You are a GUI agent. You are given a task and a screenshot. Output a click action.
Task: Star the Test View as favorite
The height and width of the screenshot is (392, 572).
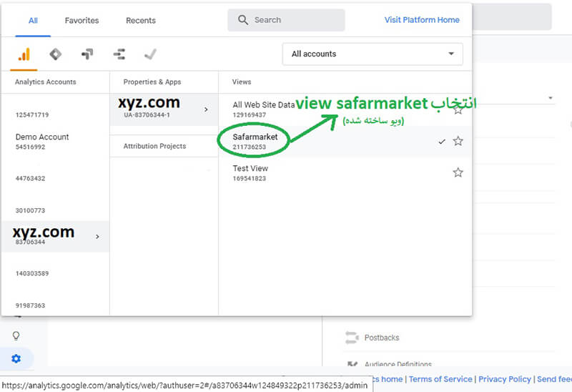[458, 172]
